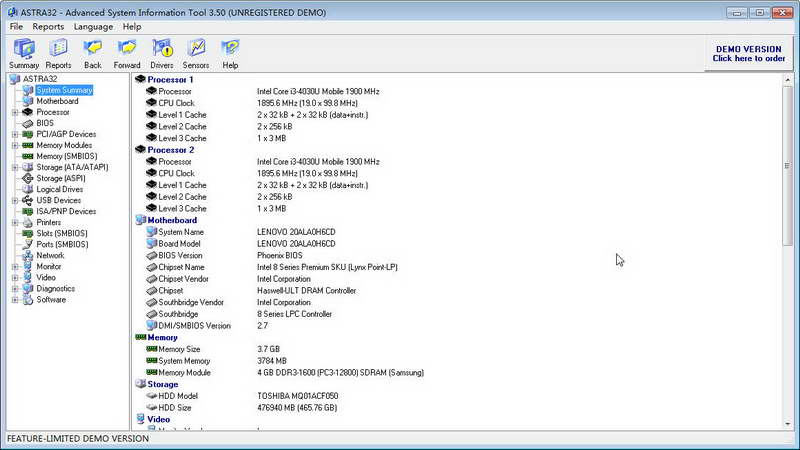The height and width of the screenshot is (450, 800).
Task: Click the HDD Size row label
Action: 174,408
